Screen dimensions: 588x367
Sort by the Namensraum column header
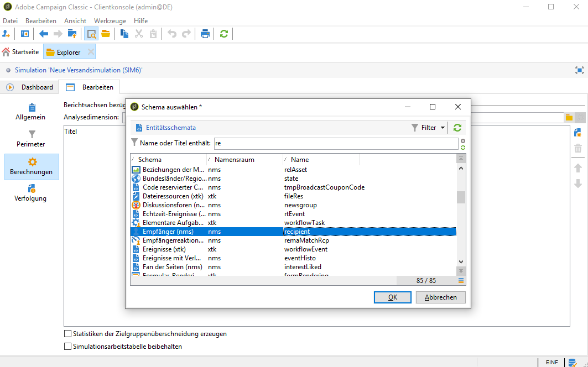click(245, 160)
